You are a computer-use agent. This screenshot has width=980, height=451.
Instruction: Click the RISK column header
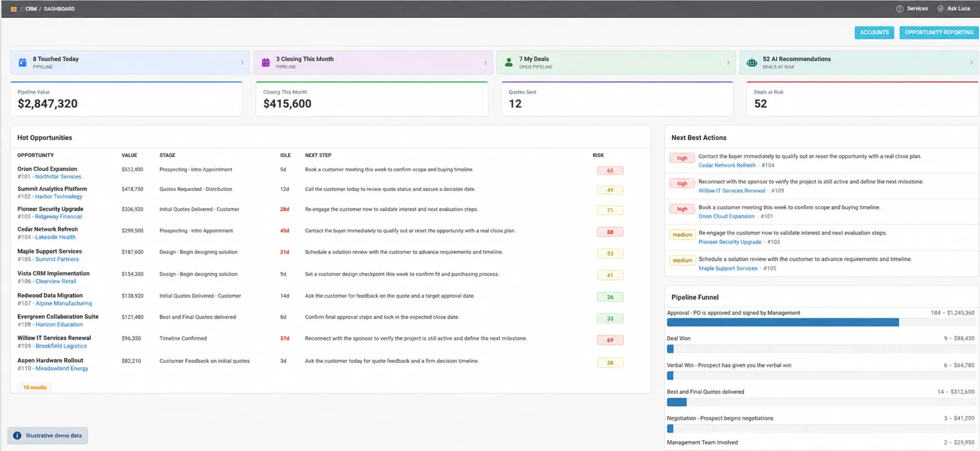[x=598, y=155]
